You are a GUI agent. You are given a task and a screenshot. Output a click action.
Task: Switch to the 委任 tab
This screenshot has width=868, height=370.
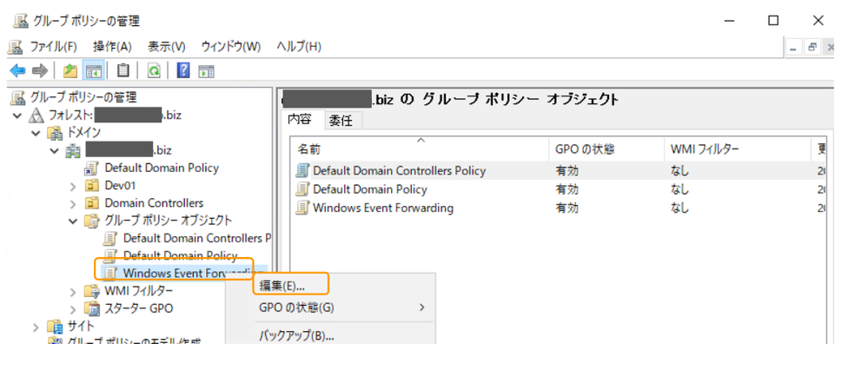(341, 121)
